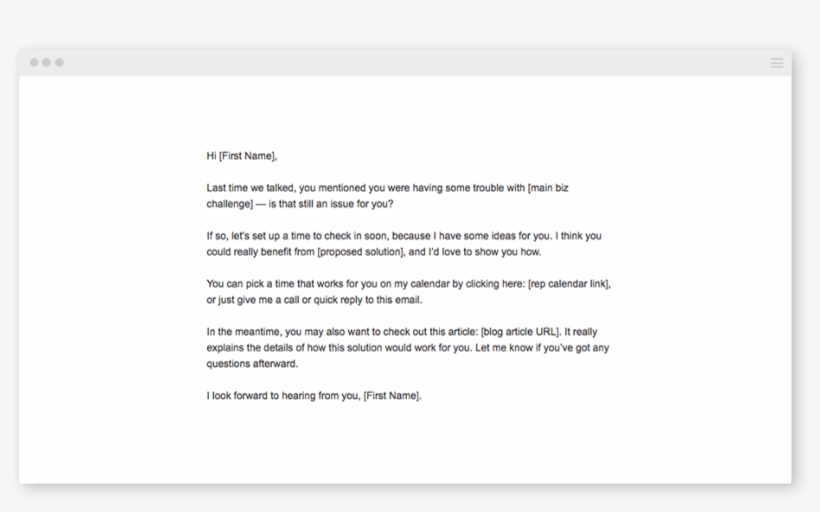This screenshot has width=820, height=512.
Task: Select the [First Name] placeholder in the greeting
Action: coord(247,156)
